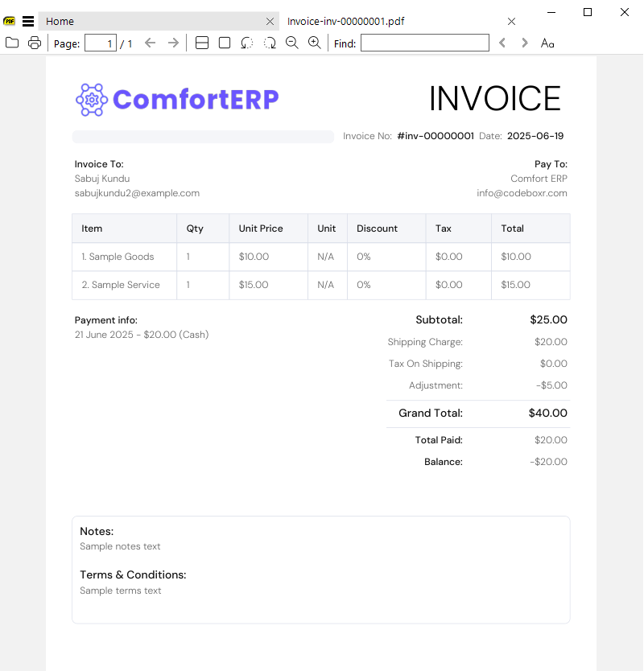Click the payee name Comfort ERP

pos(539,179)
